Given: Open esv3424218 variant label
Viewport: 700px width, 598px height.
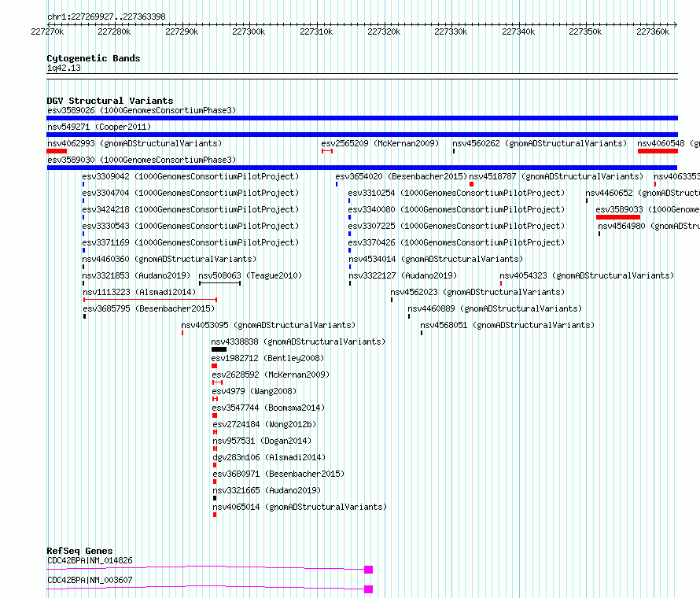Looking at the screenshot, I should pos(190,209).
